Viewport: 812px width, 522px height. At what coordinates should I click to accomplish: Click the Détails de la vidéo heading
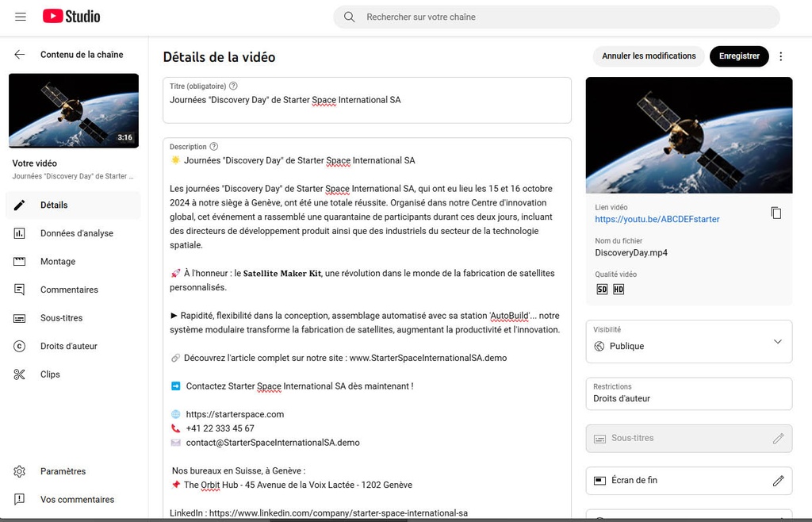pos(219,57)
